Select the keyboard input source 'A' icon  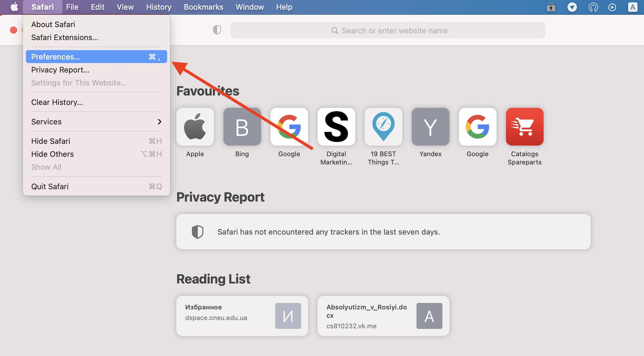633,7
